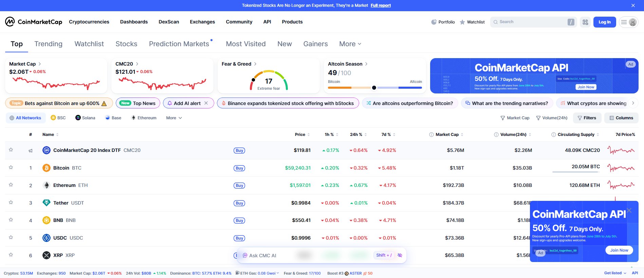The image size is (644, 278).
Task: Click the XRP coin icon
Action: point(47,255)
